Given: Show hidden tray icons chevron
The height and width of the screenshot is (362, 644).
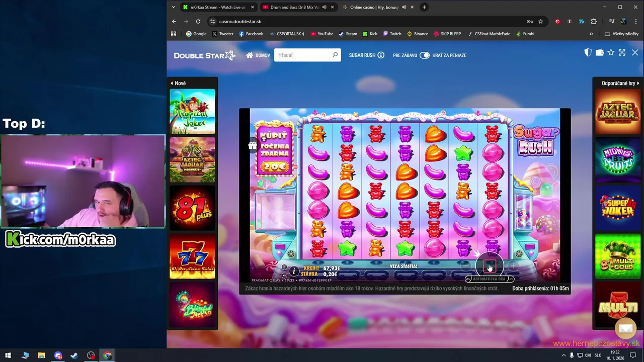Looking at the screenshot, I should click(563, 355).
